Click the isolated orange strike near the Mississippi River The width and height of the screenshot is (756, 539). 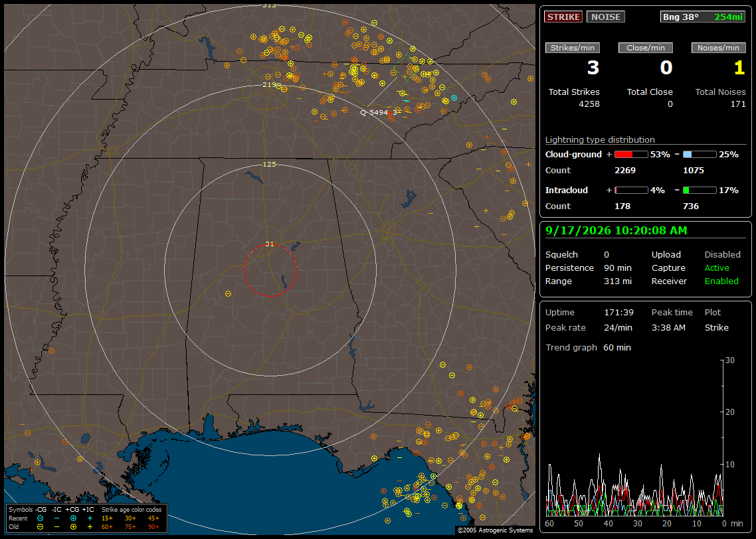[51, 350]
